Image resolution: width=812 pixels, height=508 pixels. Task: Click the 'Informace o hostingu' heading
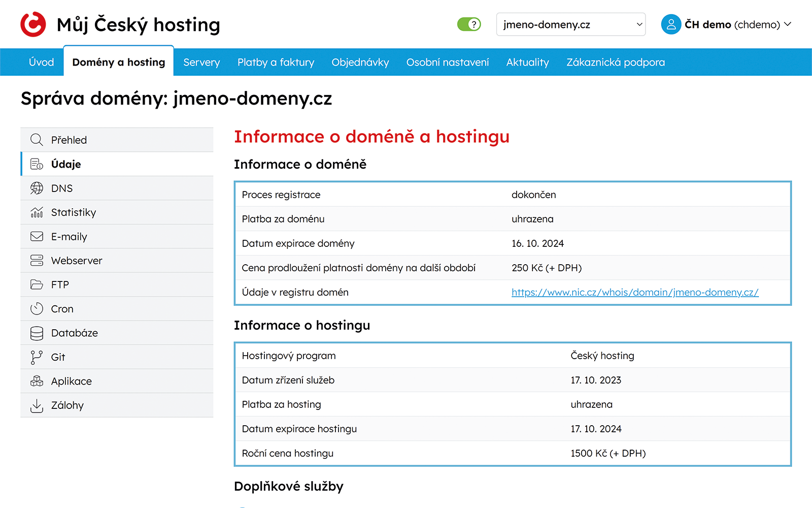(x=302, y=325)
